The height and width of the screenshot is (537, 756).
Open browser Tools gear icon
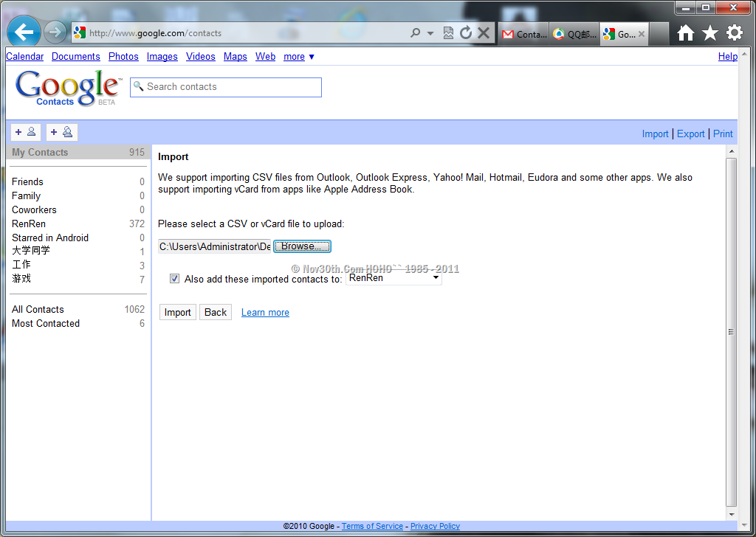tap(735, 32)
